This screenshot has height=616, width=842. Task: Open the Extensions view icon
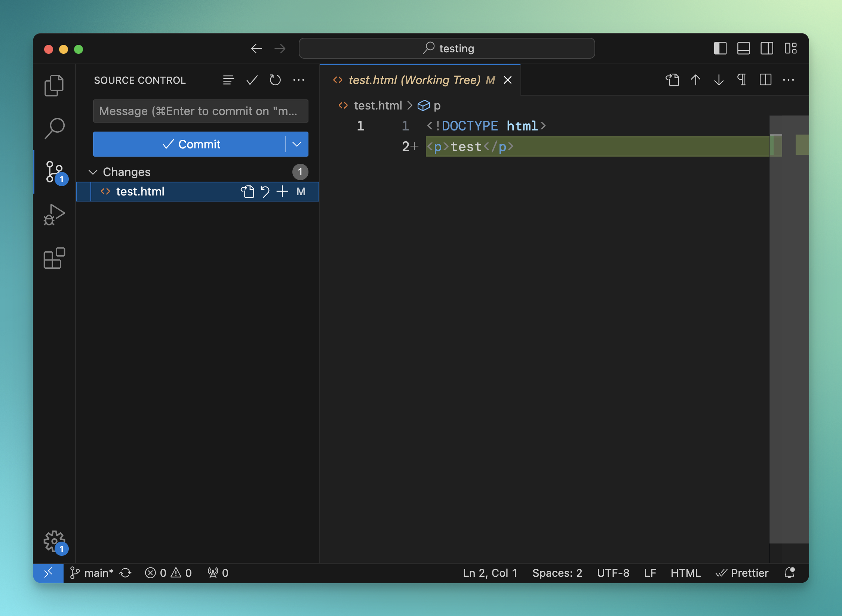54,258
